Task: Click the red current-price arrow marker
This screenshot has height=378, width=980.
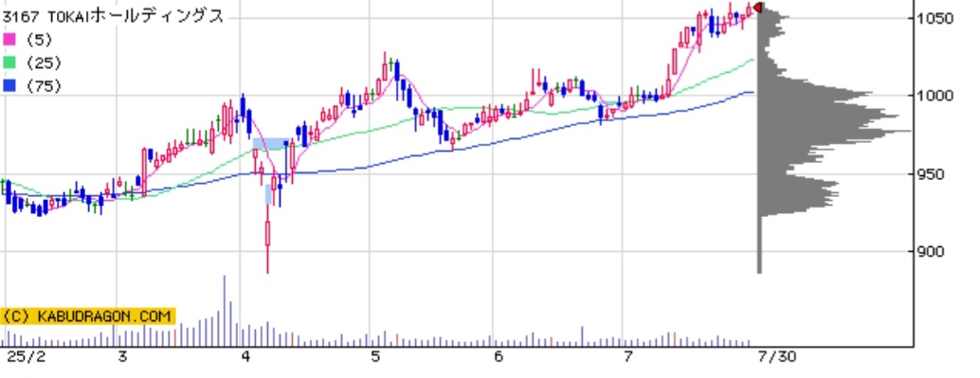Action: click(x=757, y=8)
